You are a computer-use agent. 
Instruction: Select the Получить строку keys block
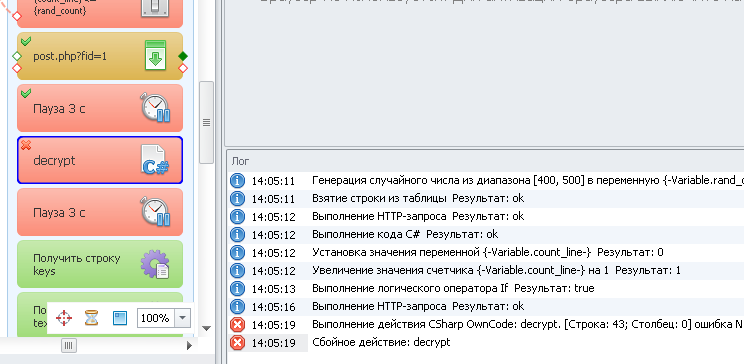coord(100,264)
